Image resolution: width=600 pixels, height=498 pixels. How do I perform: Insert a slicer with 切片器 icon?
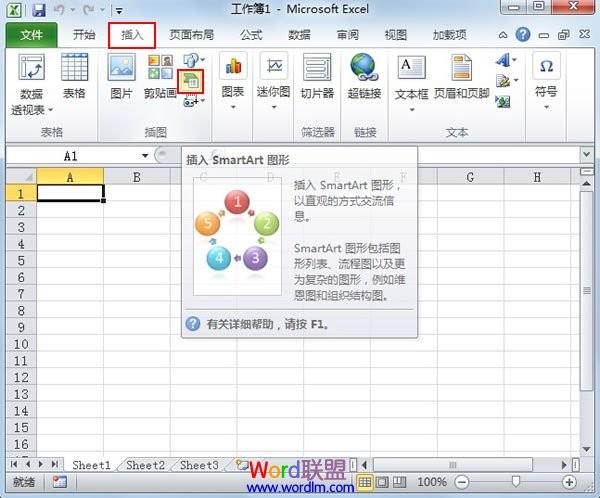coord(317,67)
